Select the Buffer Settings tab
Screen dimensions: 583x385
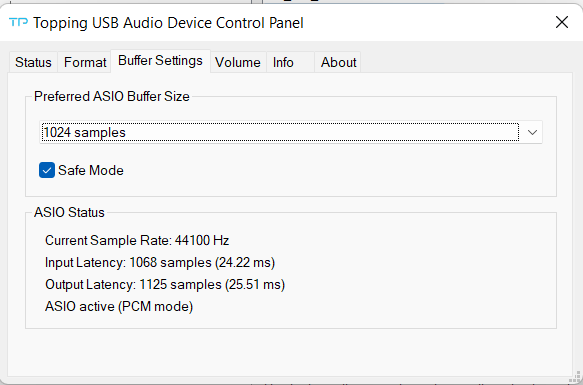[x=160, y=61]
